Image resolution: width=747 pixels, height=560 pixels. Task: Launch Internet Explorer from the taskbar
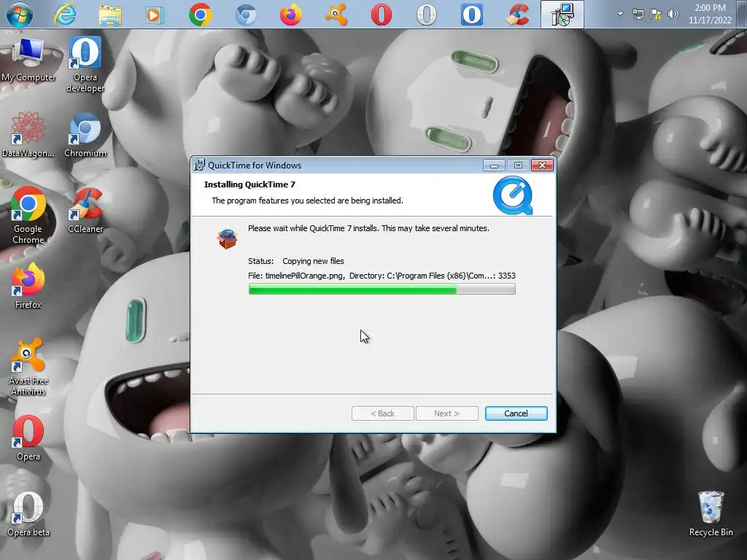tap(65, 15)
